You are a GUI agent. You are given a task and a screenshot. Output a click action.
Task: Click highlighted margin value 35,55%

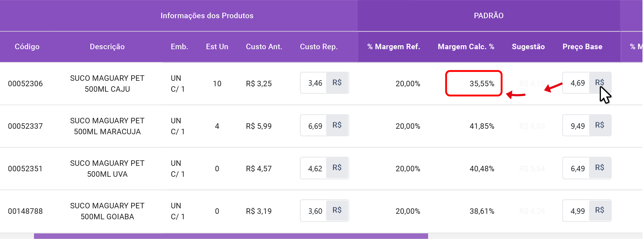coord(482,84)
